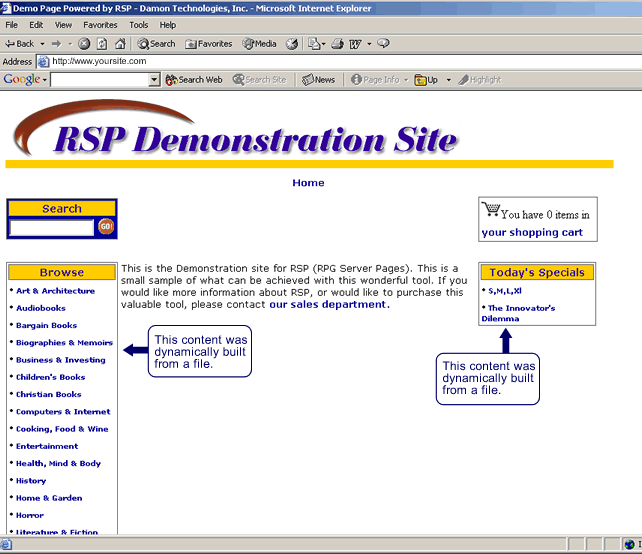Open the Back history dropdown arrow
Screen dimensions: 642x554
click(x=42, y=44)
